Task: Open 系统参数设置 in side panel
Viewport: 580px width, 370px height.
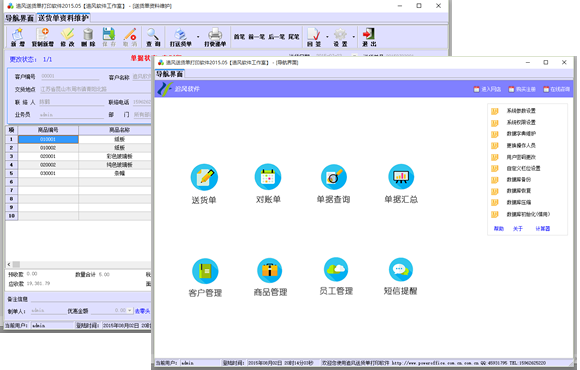Action: [521, 111]
